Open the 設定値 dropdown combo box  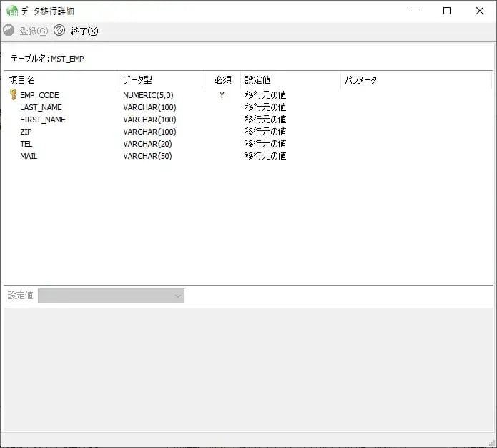tap(111, 296)
